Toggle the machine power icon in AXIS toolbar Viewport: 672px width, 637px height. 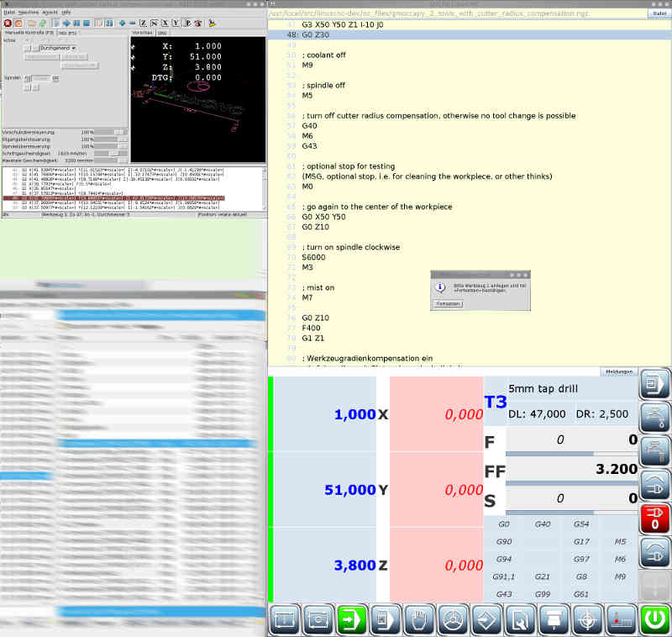point(18,24)
